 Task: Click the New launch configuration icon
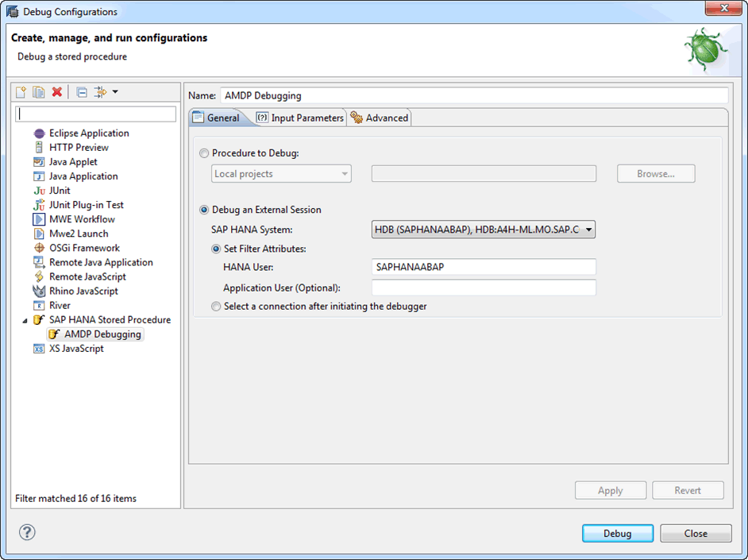coord(21,92)
